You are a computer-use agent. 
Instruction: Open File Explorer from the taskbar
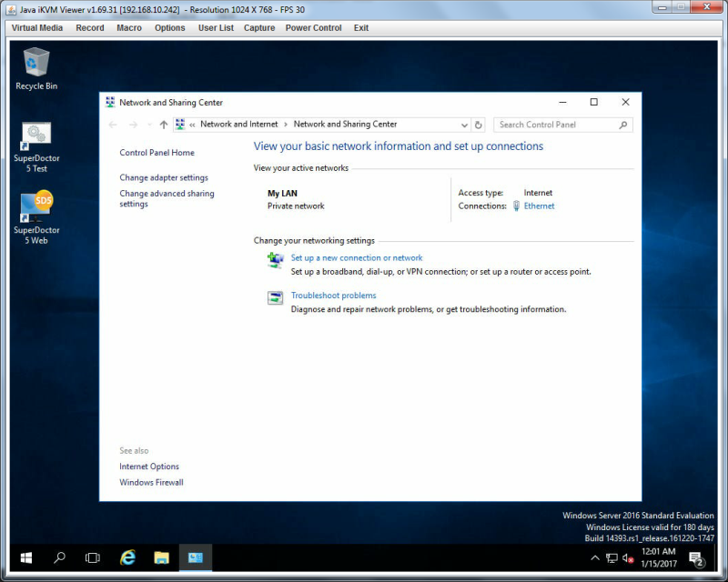pos(162,557)
